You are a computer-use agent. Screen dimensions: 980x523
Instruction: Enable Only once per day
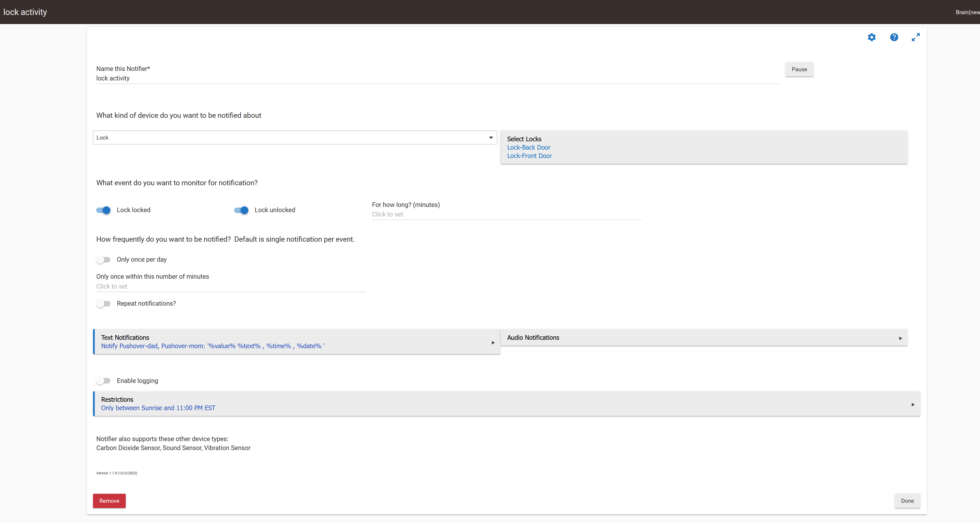point(103,260)
